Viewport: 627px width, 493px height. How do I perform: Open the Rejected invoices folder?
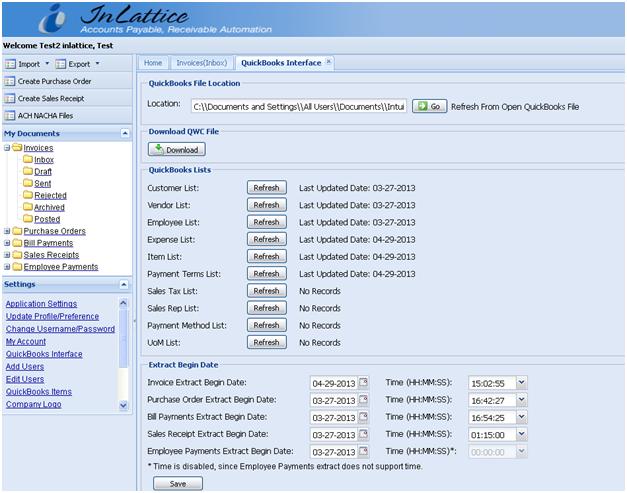[x=49, y=195]
